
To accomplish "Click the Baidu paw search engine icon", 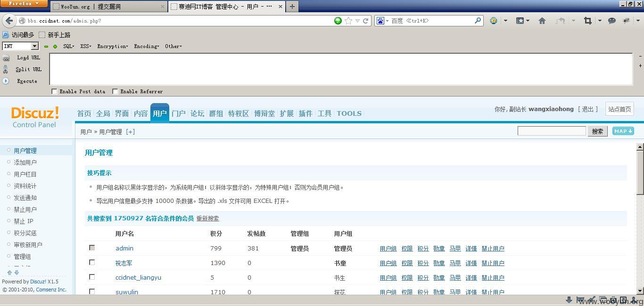I will [x=380, y=21].
